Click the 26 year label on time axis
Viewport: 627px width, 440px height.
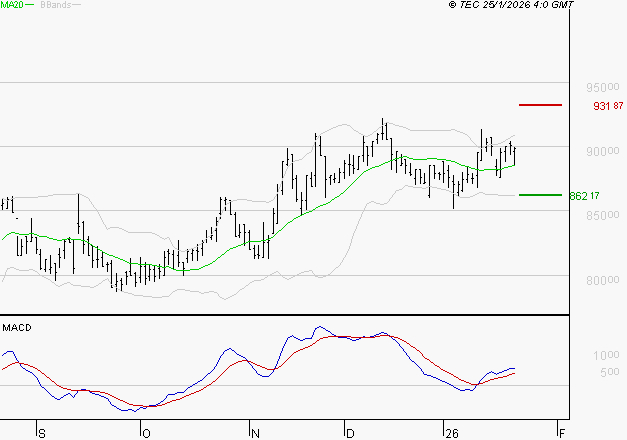click(x=452, y=434)
